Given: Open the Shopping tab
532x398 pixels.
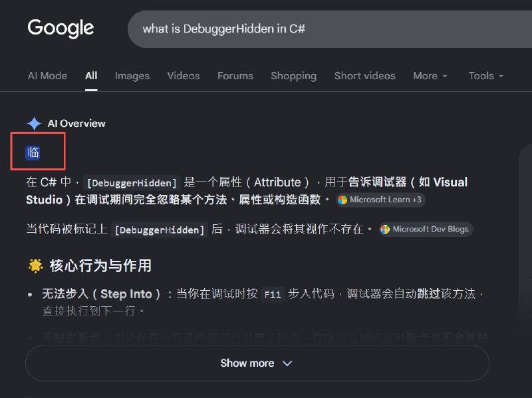Looking at the screenshot, I should point(294,76).
